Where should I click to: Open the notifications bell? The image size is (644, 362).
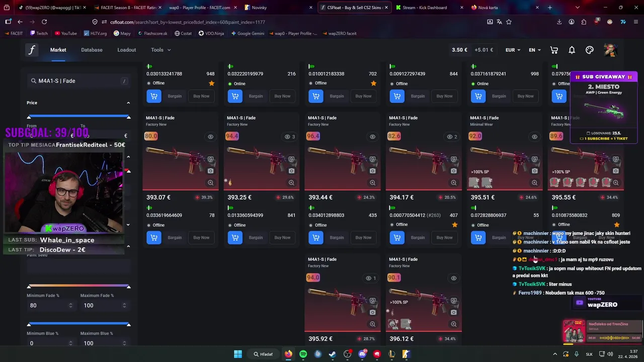click(x=572, y=50)
